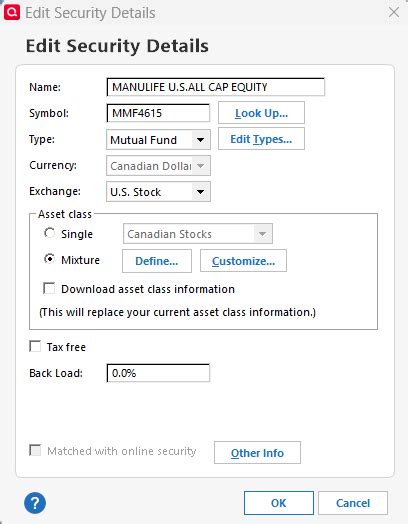Click the Customize button

click(243, 261)
